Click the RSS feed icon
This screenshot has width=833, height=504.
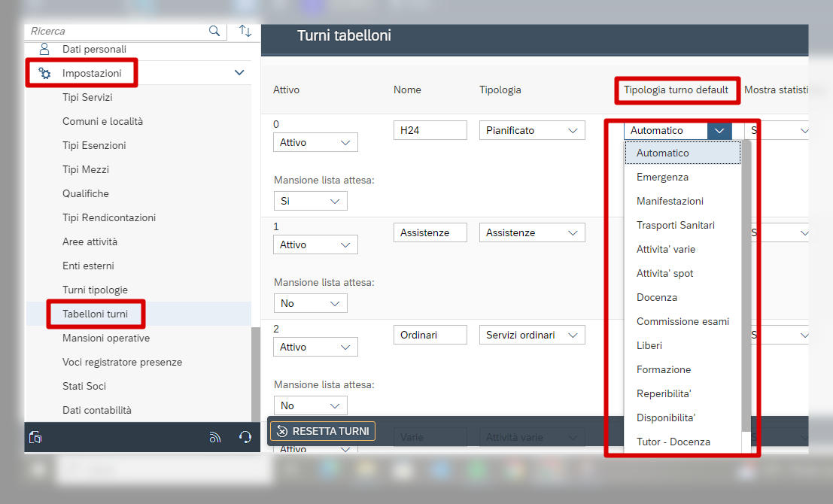tap(215, 437)
